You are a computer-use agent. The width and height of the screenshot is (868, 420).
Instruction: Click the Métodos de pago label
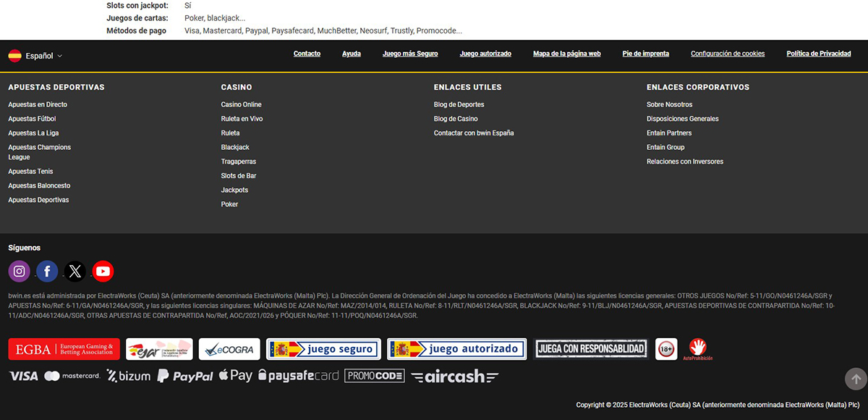click(136, 31)
